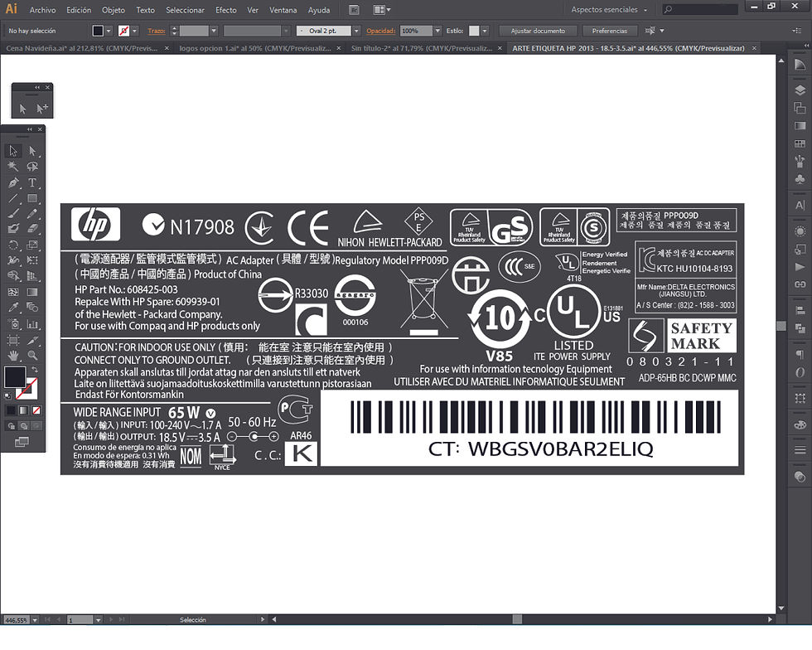
Task: Open the Layers panel icon
Action: tap(800, 90)
